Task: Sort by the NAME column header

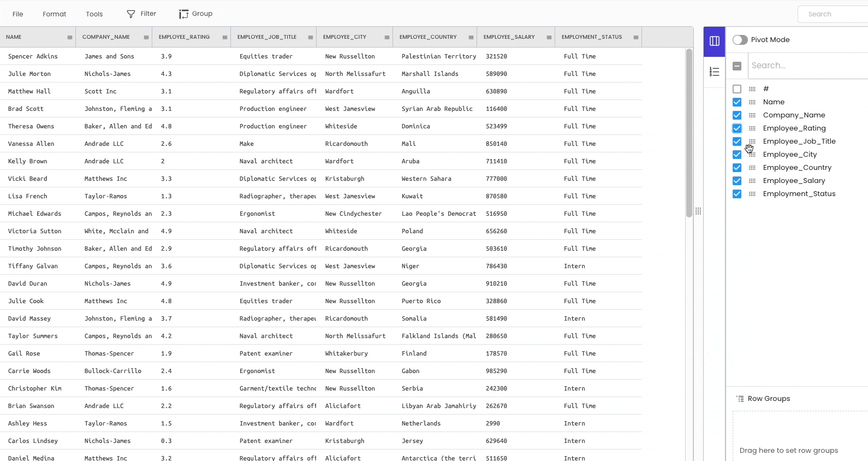Action: click(x=14, y=37)
